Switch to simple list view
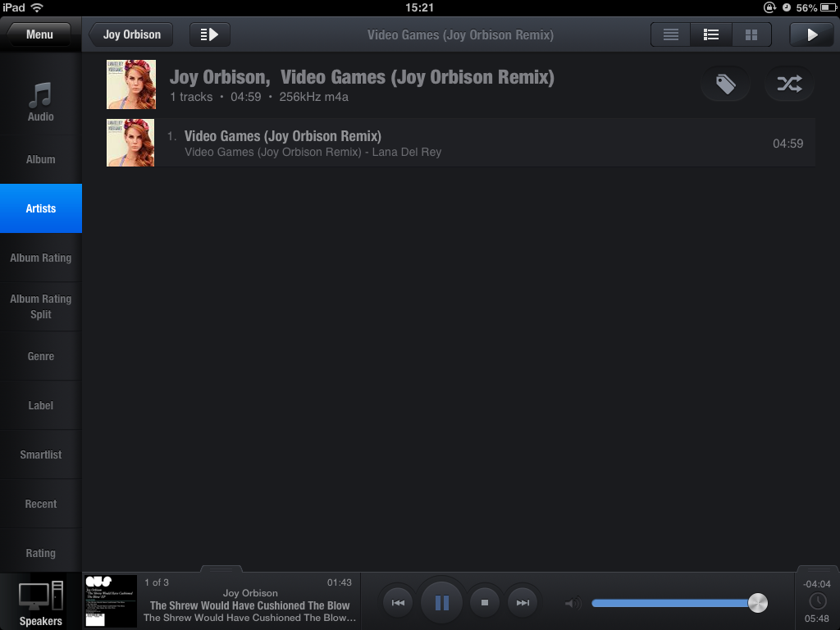Screen dimensions: 840x630 [x=671, y=34]
